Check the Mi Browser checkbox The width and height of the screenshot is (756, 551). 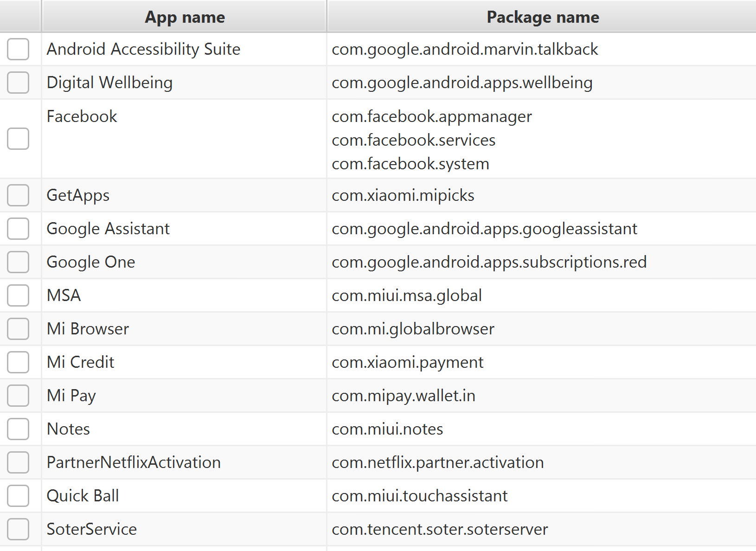coord(18,329)
